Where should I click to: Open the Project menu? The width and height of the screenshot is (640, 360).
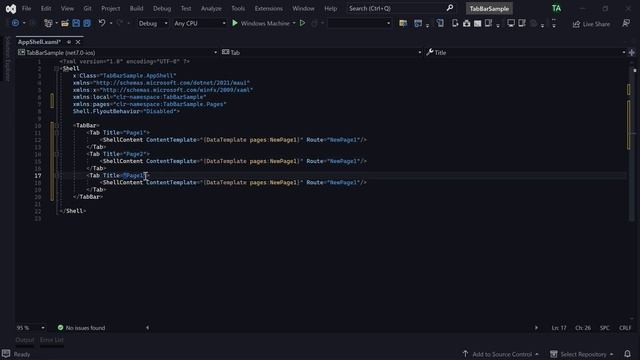(x=111, y=8)
